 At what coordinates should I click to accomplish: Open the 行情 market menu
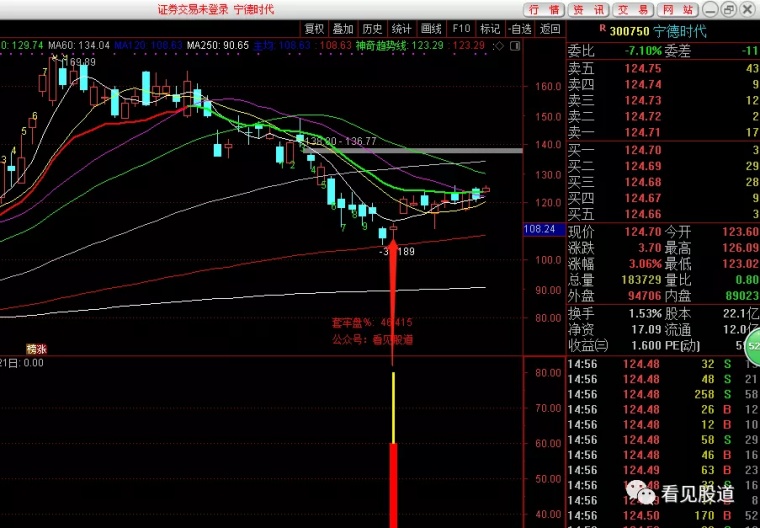(x=543, y=9)
